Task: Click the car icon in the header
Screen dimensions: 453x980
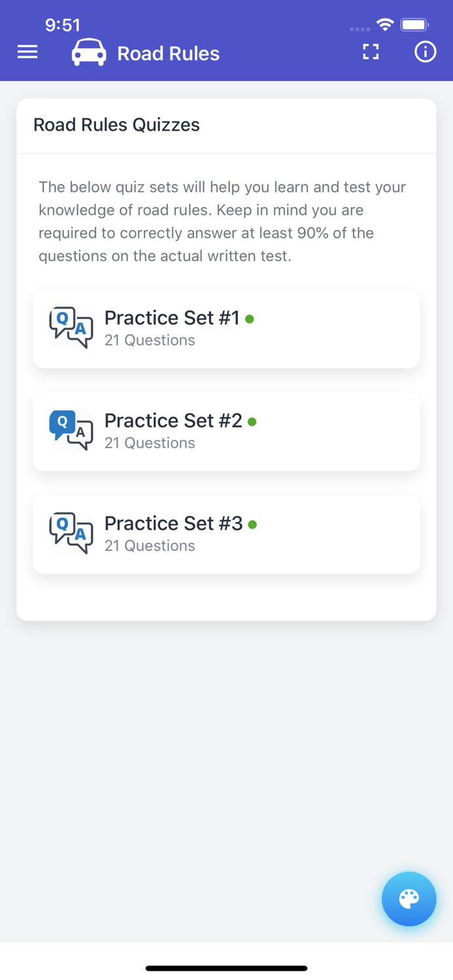Action: pos(88,52)
